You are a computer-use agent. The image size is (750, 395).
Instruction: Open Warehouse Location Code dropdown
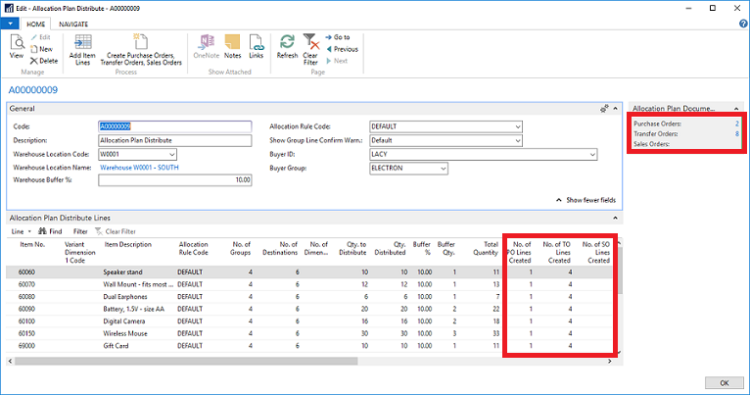pos(172,154)
